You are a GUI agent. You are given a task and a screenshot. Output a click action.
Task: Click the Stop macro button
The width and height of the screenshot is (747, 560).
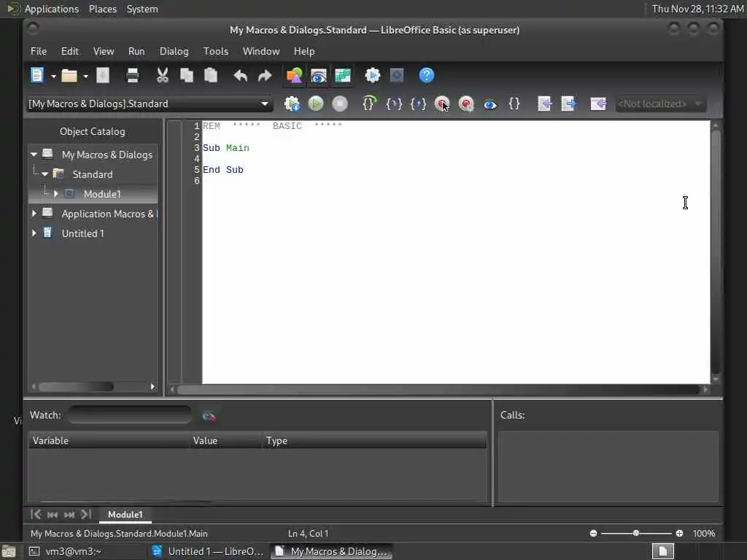[340, 104]
